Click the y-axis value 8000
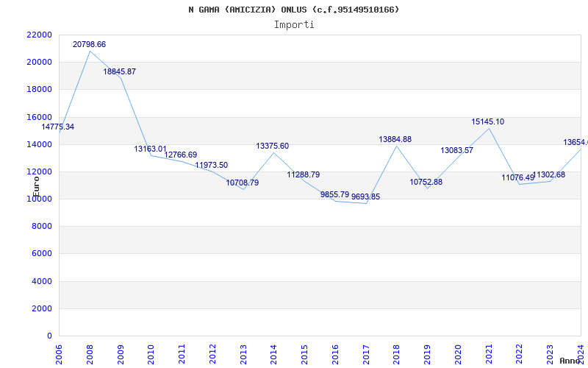 coord(41,227)
